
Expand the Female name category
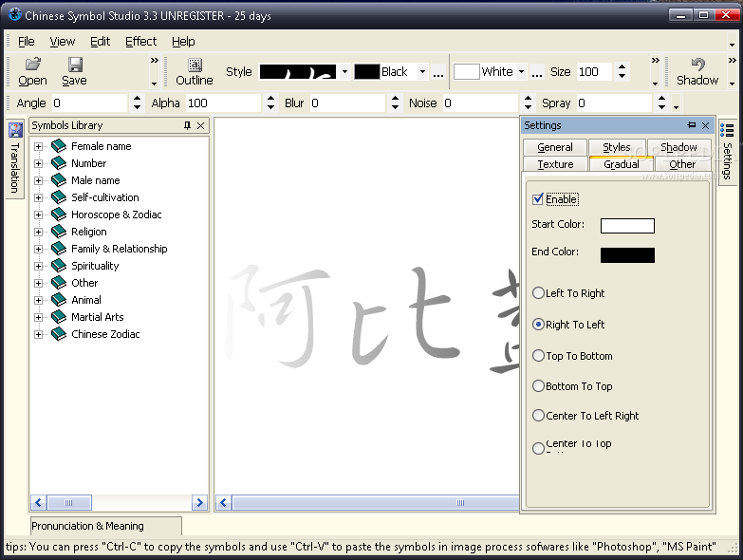pyautogui.click(x=38, y=146)
